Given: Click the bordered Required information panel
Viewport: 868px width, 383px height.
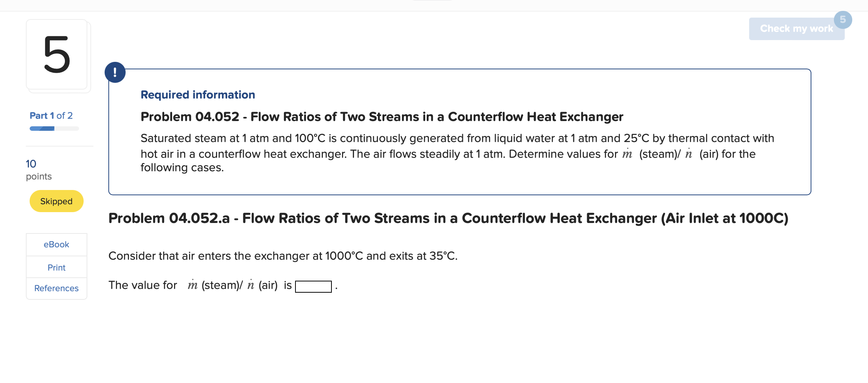Looking at the screenshot, I should pyautogui.click(x=459, y=131).
